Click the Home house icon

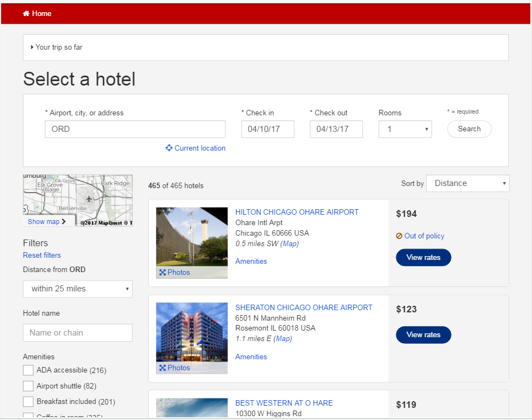coord(26,14)
